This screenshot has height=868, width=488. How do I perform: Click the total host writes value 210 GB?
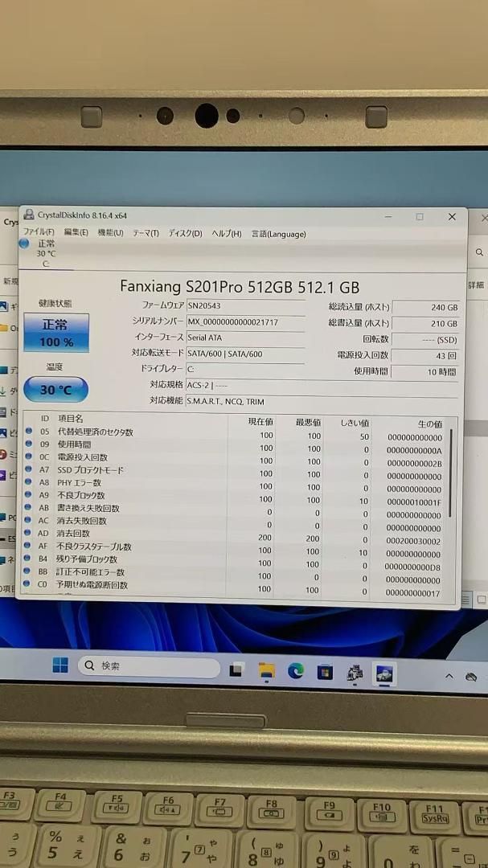(424, 323)
